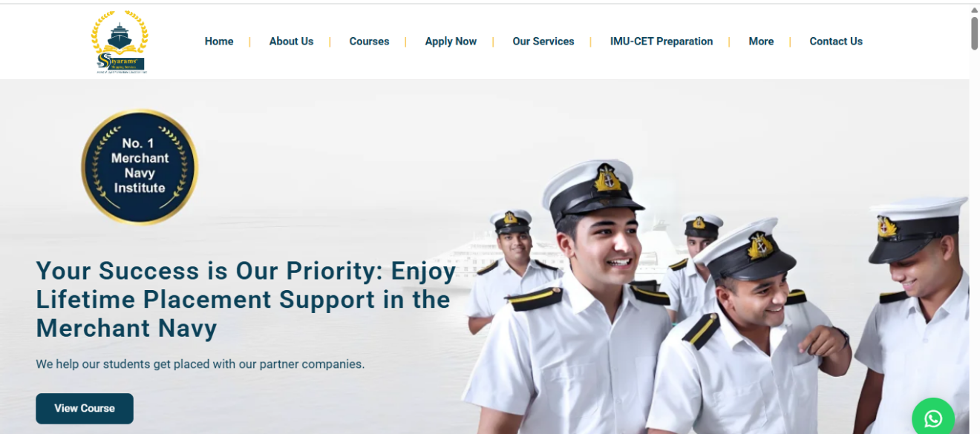Viewport: 980px width, 434px height.
Task: Click the vertical scrollbar thumb
Action: (x=974, y=33)
